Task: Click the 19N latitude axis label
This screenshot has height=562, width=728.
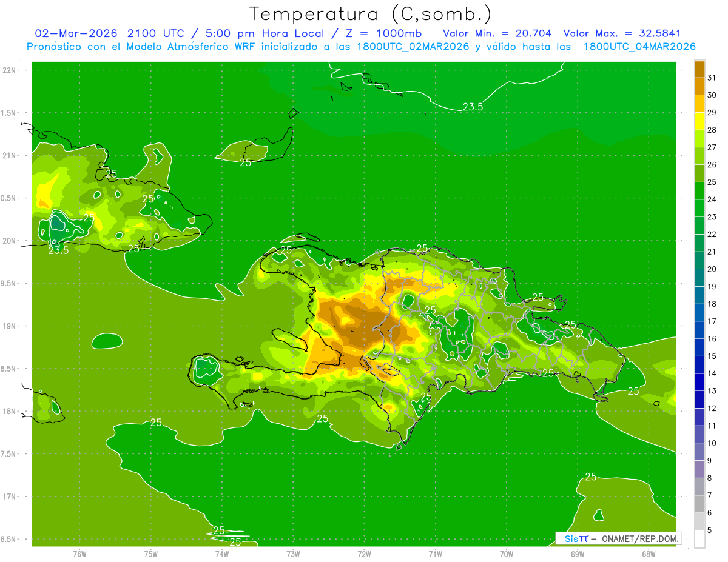Action: point(10,326)
